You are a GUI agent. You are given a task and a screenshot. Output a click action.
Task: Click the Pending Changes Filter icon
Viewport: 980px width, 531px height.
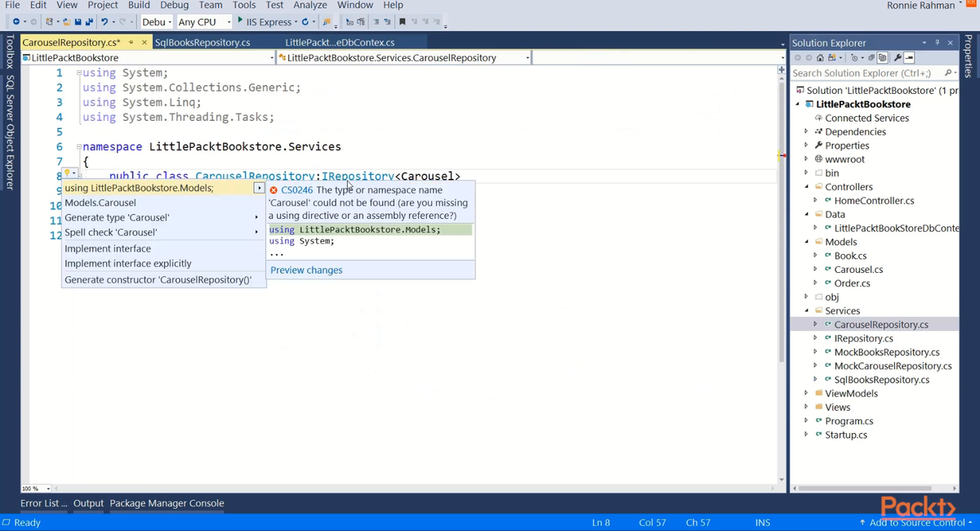click(854, 58)
